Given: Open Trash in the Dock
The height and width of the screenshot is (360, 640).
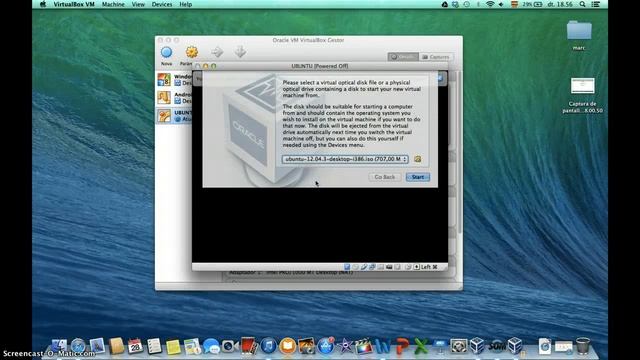Looking at the screenshot, I should click(583, 346).
